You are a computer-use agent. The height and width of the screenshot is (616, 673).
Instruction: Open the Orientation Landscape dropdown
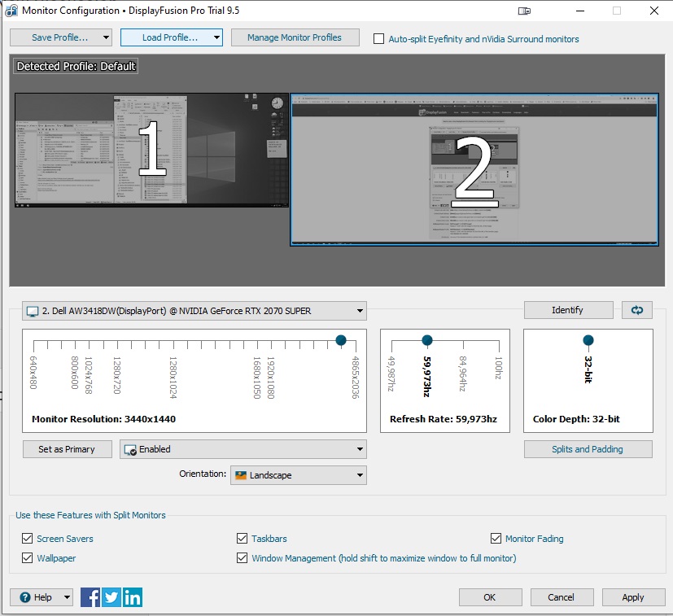pos(298,475)
